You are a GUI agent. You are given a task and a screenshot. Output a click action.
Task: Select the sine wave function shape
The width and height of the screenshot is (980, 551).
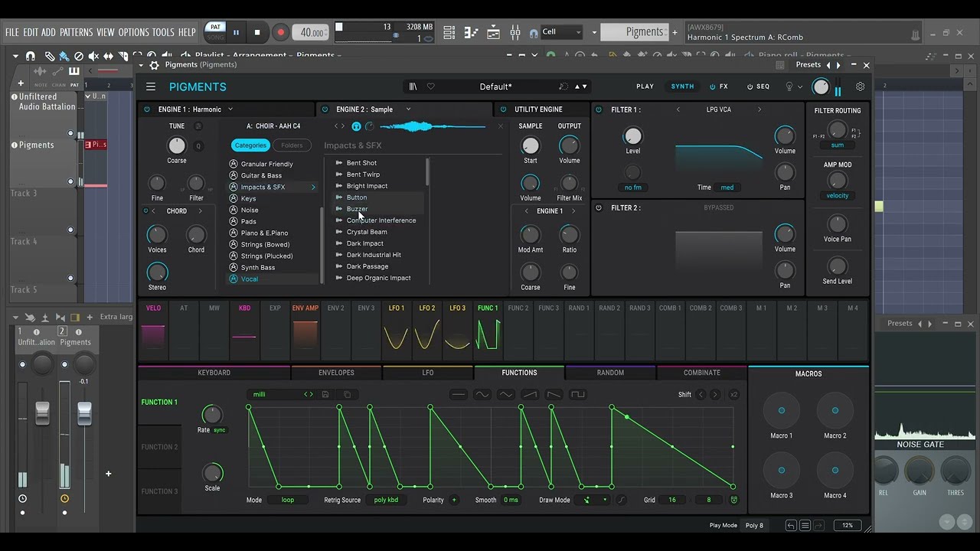coord(482,394)
